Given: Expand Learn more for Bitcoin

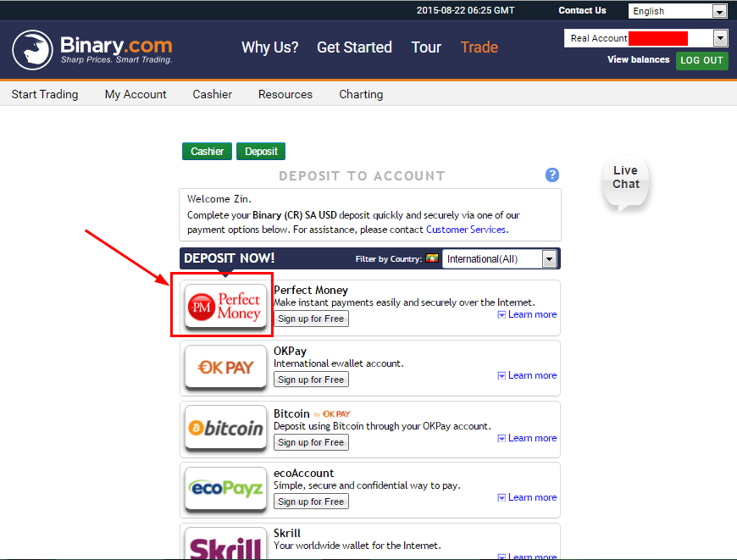Looking at the screenshot, I should 527,438.
